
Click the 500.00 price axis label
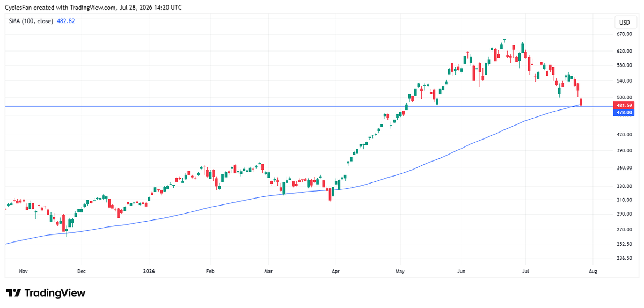624,97
